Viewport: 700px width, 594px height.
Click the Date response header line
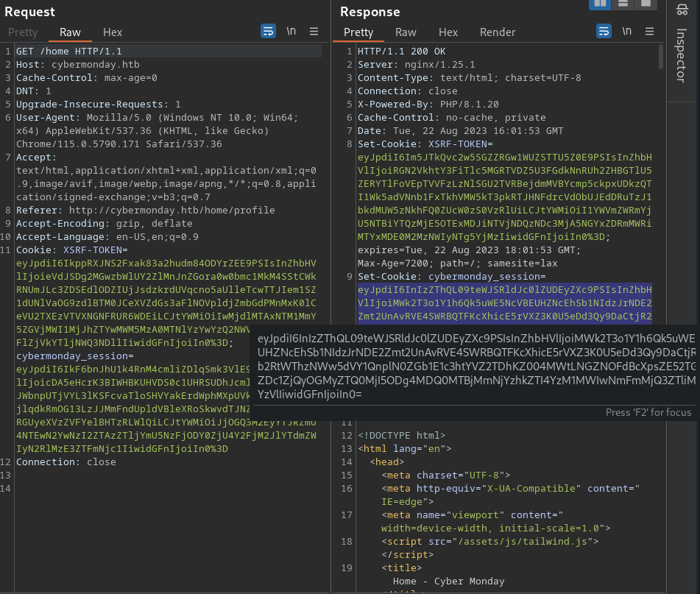460,131
